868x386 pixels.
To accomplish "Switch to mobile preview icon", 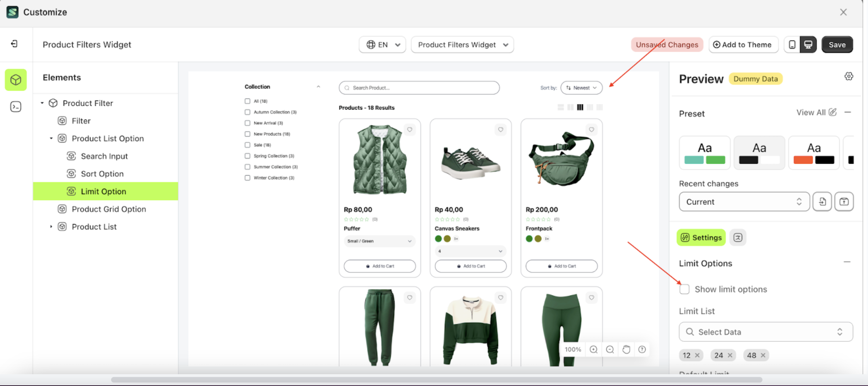I will pos(792,45).
